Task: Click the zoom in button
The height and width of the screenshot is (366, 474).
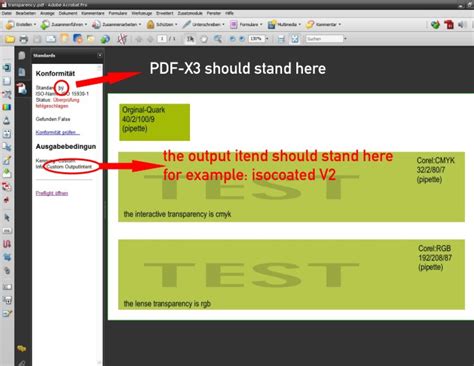Action: pyautogui.click(x=242, y=39)
